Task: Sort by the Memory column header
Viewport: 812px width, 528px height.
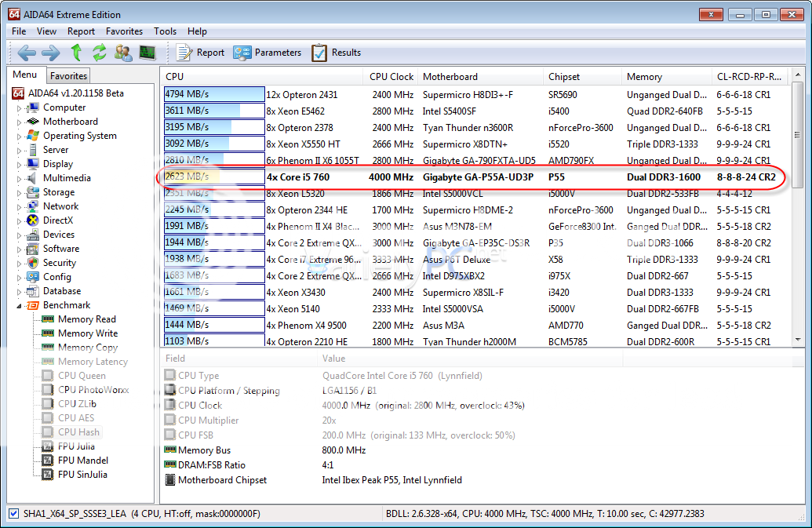Action: point(667,77)
